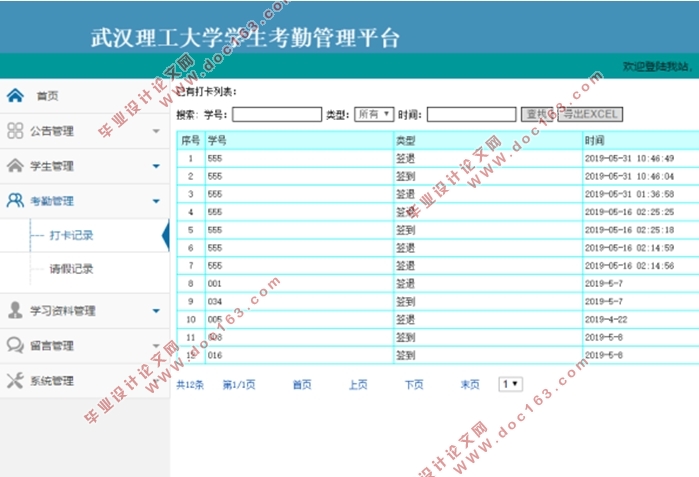The image size is (699, 477).
Task: Expand the 学生管理 menu arrow
Action: tap(156, 166)
